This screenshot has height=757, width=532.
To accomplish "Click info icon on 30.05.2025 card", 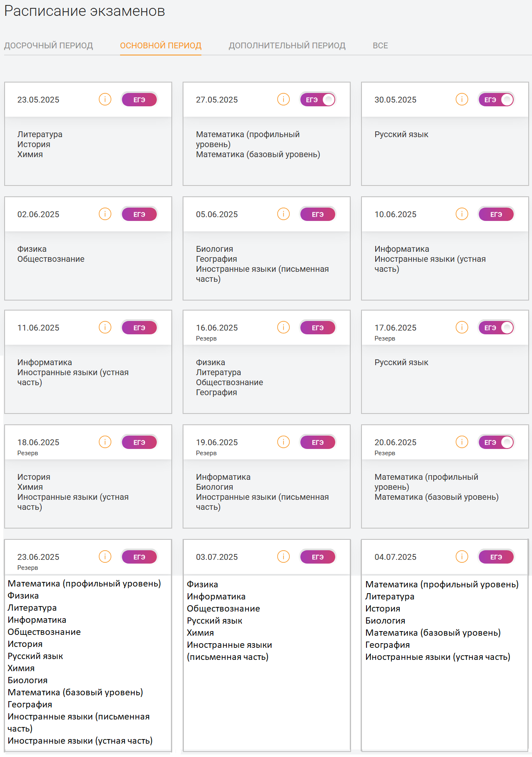I will 462,100.
